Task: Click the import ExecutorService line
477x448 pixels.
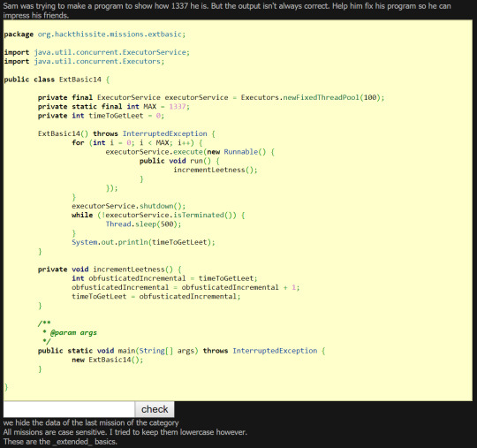Action: coord(97,52)
